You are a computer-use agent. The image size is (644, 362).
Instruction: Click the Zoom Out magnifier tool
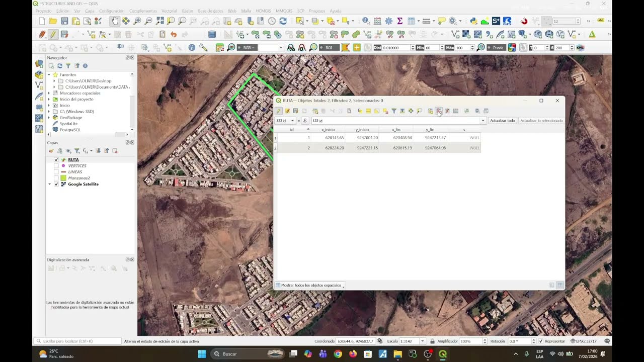(148, 21)
